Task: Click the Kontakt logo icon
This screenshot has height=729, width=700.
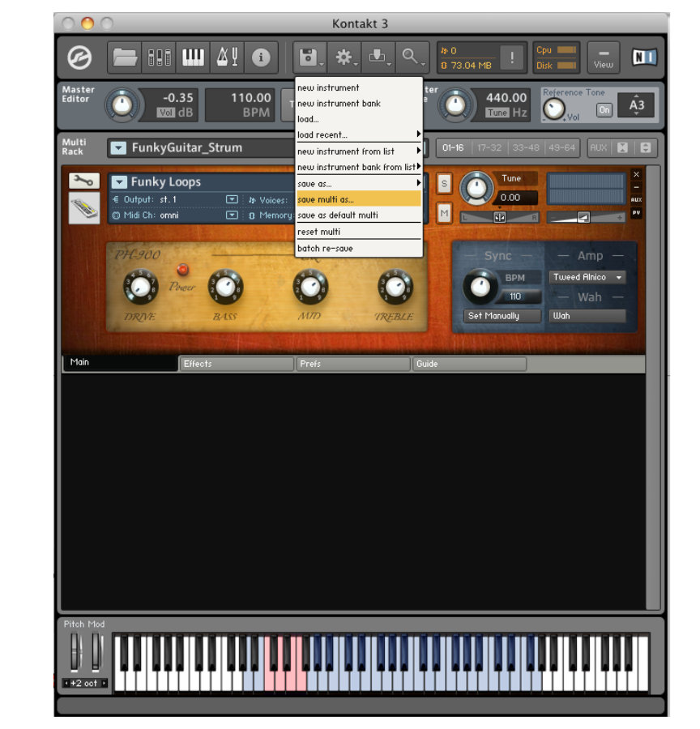Action: click(x=79, y=58)
